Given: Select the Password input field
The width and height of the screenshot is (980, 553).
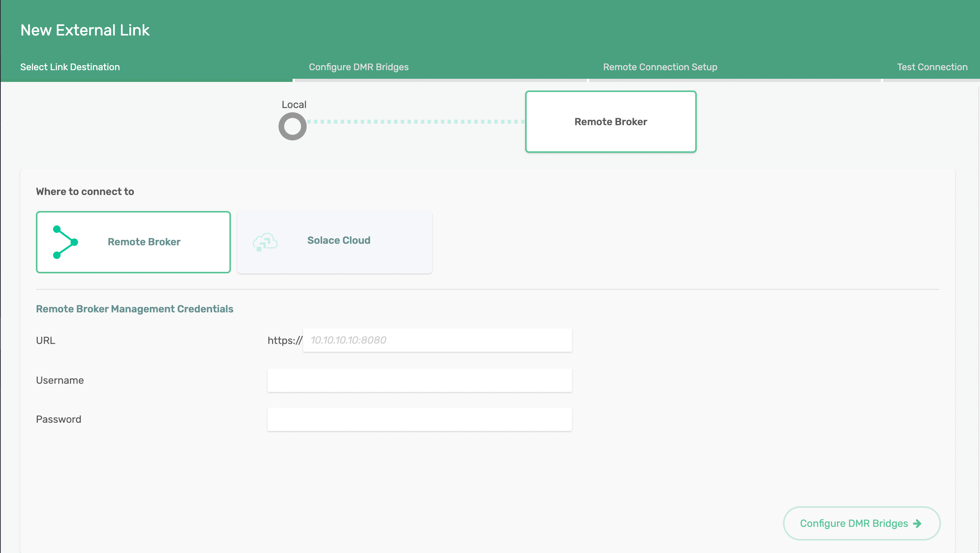Looking at the screenshot, I should click(x=419, y=419).
